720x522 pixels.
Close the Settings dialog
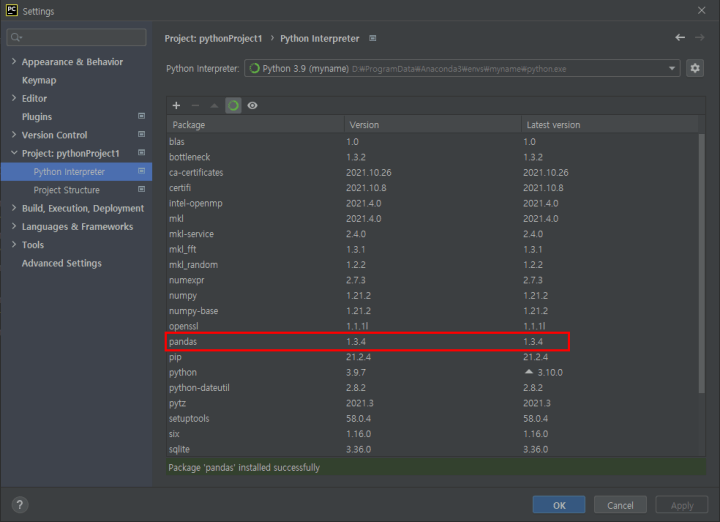(x=701, y=10)
